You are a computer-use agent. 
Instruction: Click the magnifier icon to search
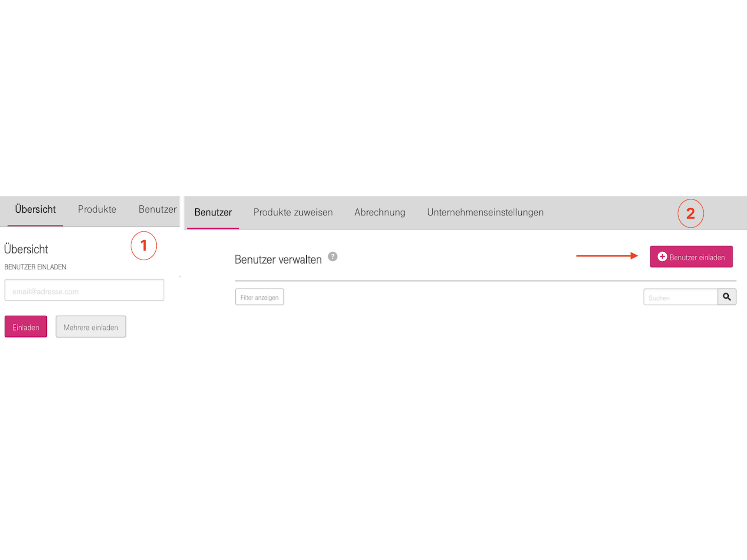[727, 297]
